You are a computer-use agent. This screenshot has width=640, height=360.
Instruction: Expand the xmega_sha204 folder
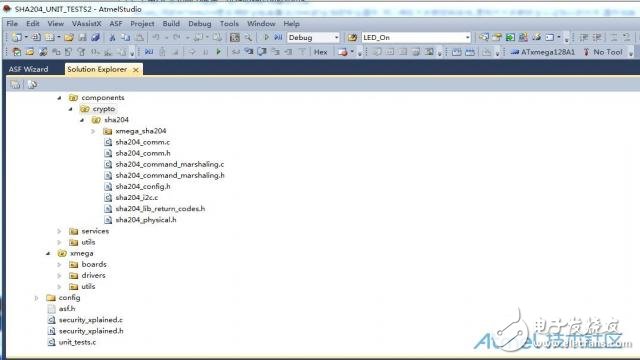[93, 131]
